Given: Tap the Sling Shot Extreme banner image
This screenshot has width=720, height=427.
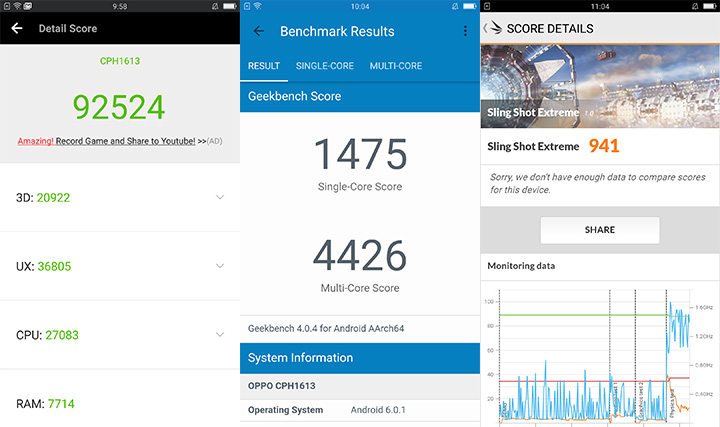Looking at the screenshot, I should coord(600,85).
